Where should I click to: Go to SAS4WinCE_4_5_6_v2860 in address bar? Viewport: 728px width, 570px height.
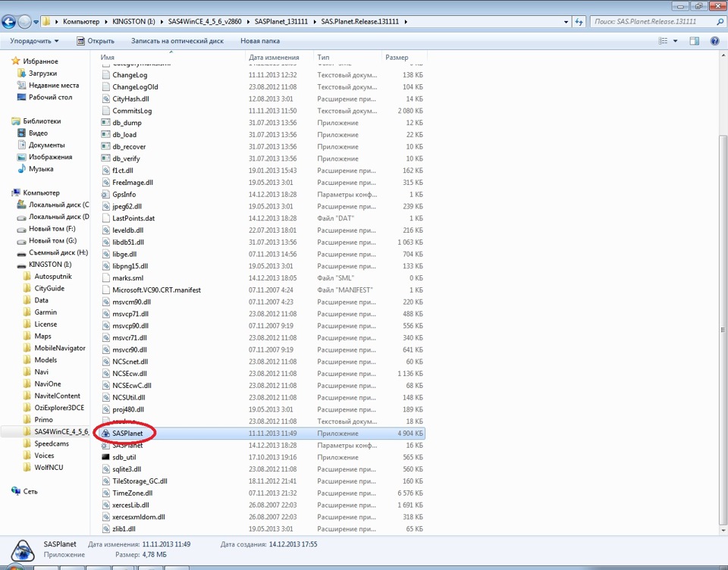[x=205, y=21]
